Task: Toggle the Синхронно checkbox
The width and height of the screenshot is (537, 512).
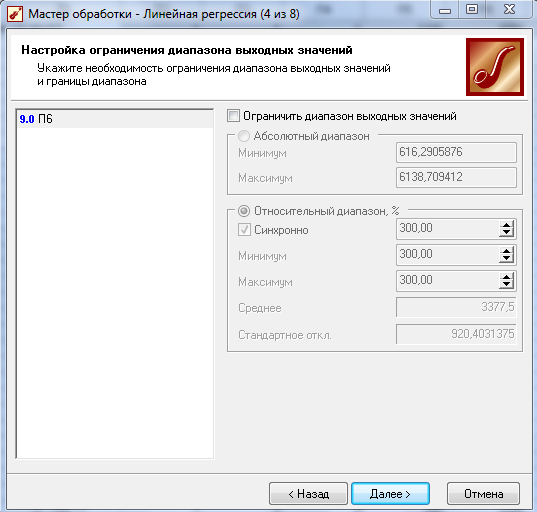Action: coord(244,230)
